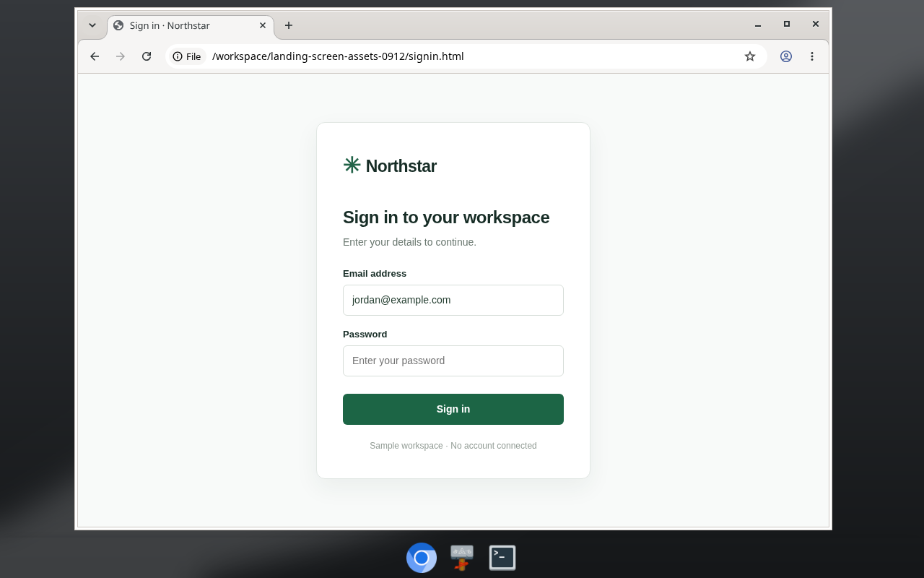Viewport: 924px width, 578px height.
Task: Reload the sign-in page
Action: [x=147, y=56]
